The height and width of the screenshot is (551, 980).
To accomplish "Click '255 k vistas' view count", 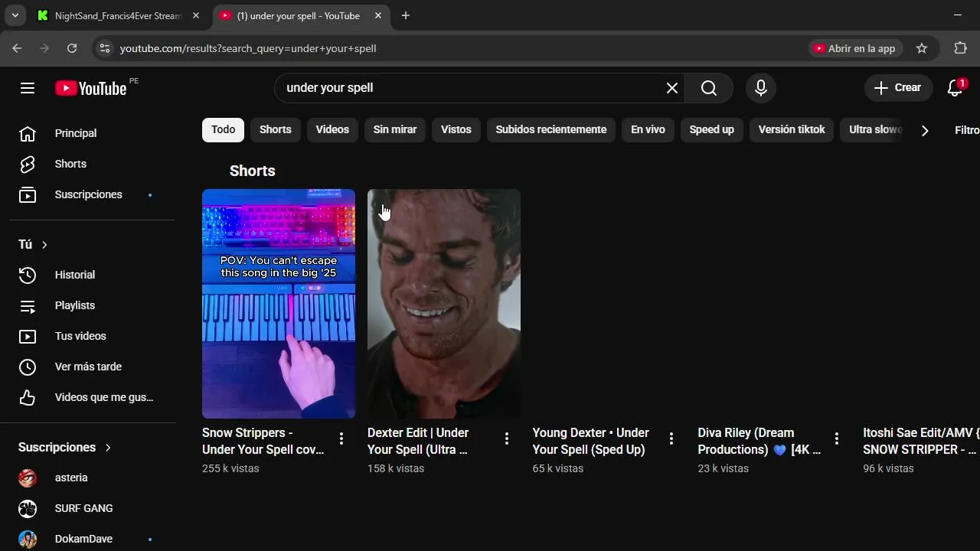I will (x=230, y=468).
